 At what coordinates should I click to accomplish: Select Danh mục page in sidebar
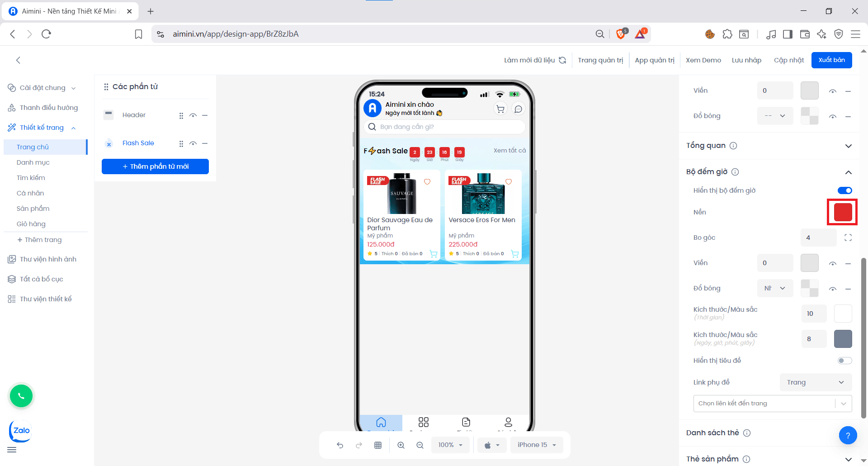33,162
